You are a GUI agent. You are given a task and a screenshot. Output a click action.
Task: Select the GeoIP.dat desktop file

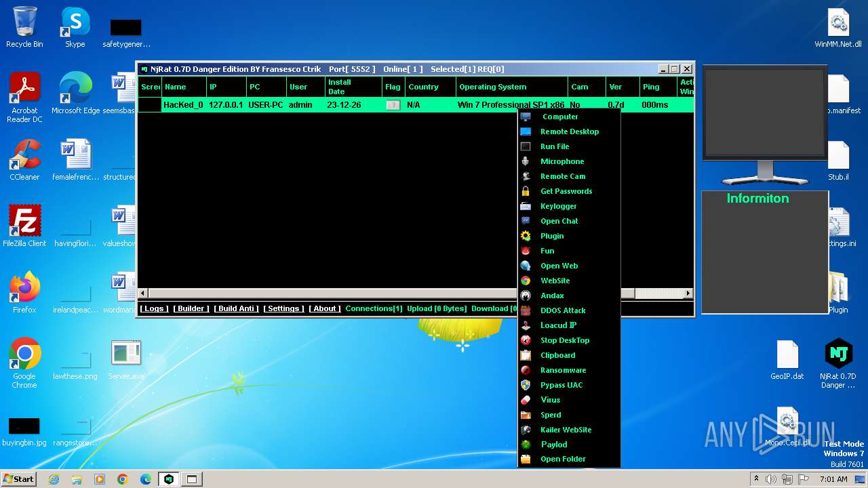tap(787, 360)
